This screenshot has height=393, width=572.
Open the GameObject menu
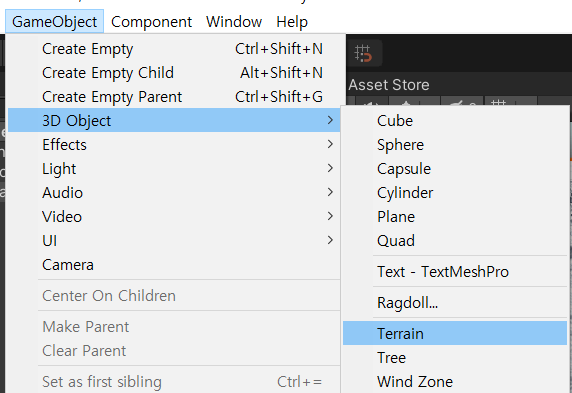(54, 22)
